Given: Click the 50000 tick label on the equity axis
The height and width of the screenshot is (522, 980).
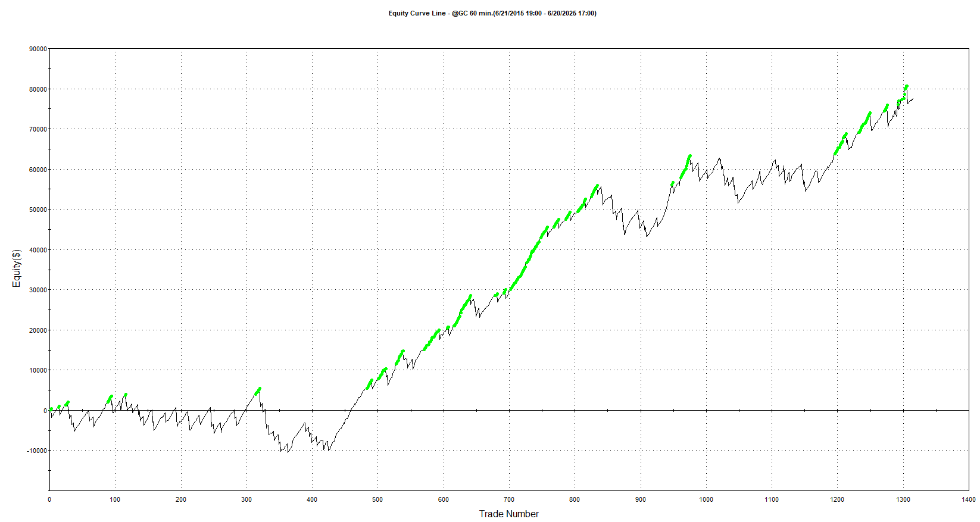Looking at the screenshot, I should (x=38, y=210).
